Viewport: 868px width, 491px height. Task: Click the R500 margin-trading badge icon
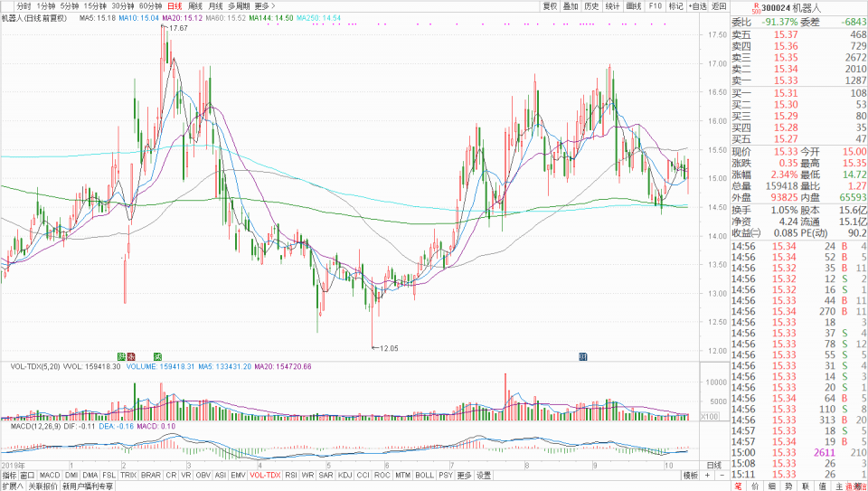click(x=755, y=8)
